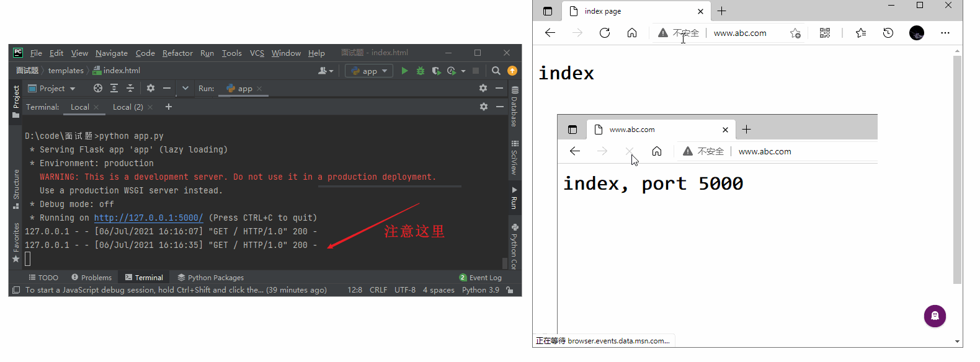This screenshot has width=980, height=362.
Task: Click Collapse All in Project panel
Action: pyautogui.click(x=130, y=88)
